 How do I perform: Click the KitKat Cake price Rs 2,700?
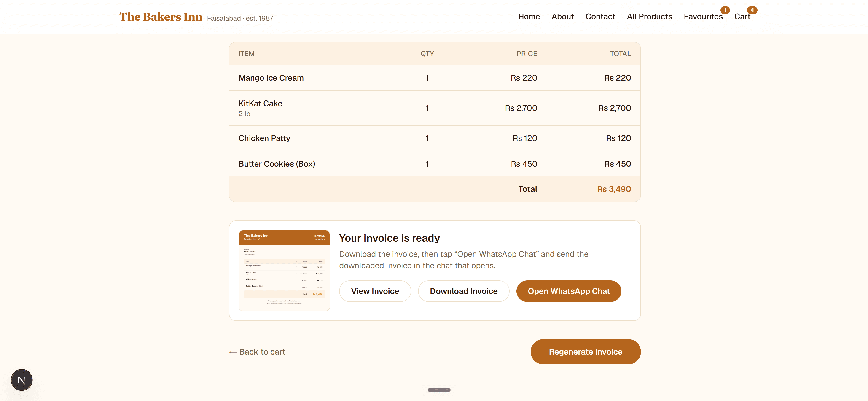click(521, 108)
